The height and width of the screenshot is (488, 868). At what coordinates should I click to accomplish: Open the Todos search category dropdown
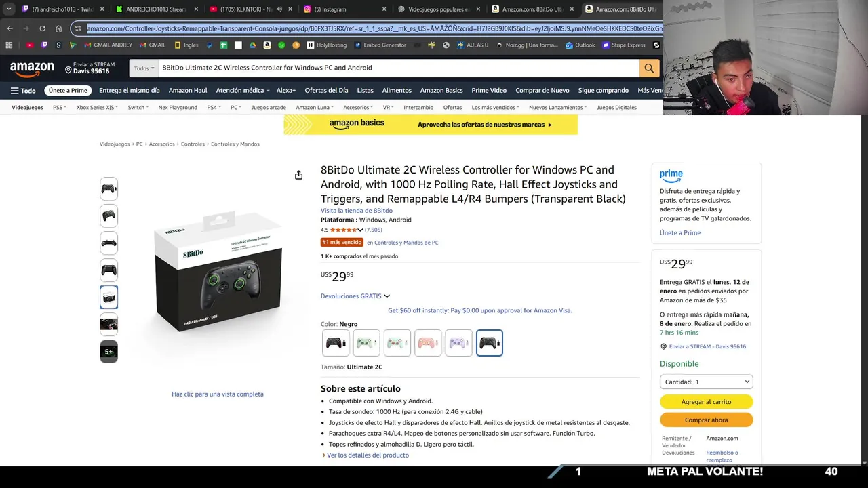144,68
